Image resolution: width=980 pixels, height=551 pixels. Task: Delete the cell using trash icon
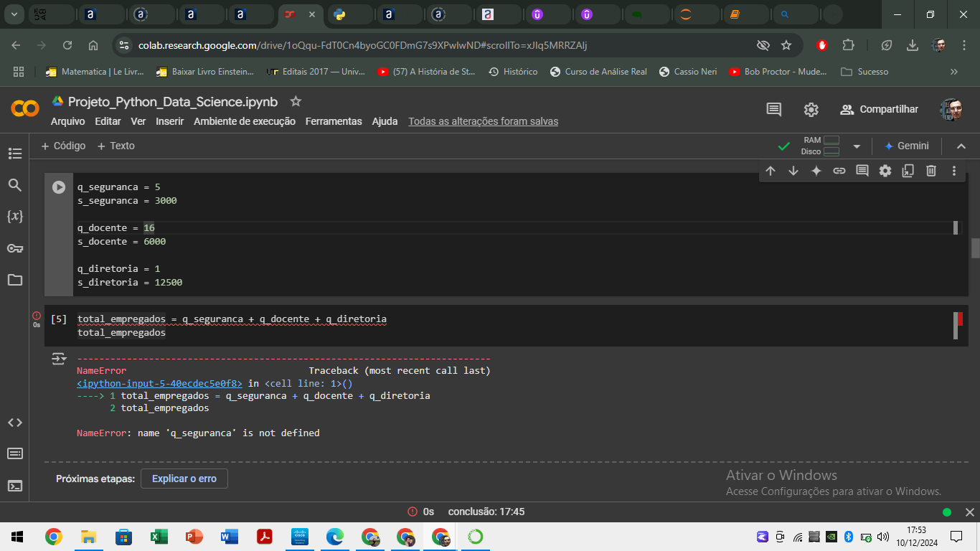pos(930,171)
